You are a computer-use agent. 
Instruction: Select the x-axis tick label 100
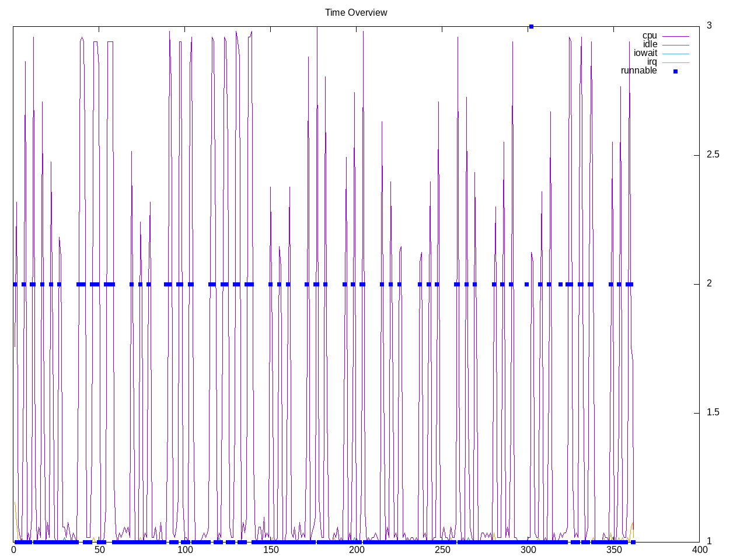(185, 549)
